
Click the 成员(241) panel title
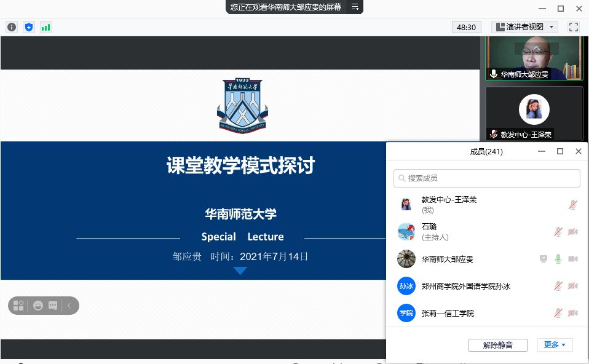click(486, 151)
